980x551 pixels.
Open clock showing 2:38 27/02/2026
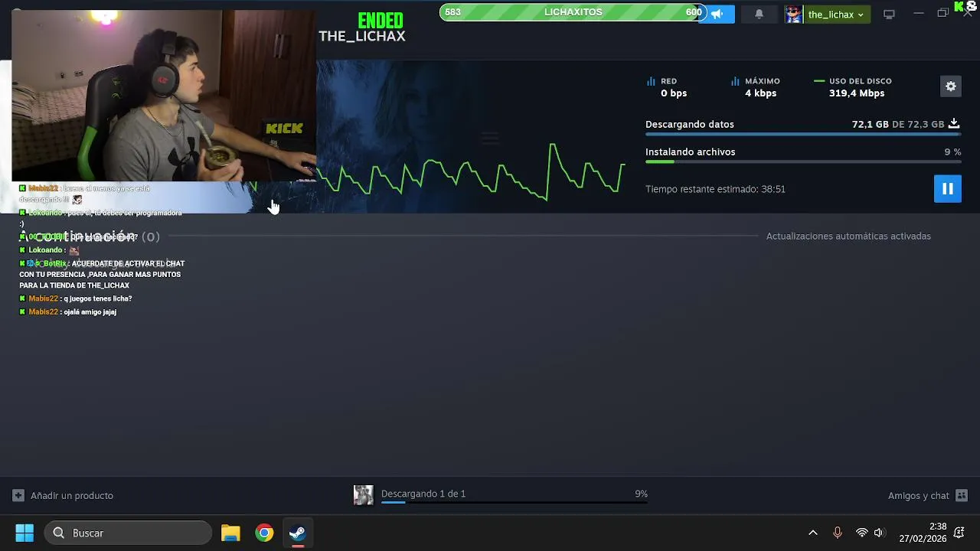point(923,533)
